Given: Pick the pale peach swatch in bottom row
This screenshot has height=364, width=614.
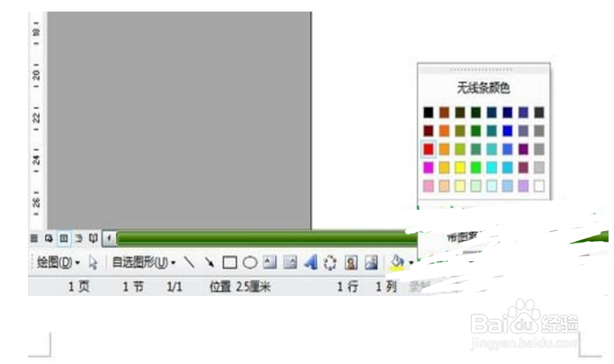Looking at the screenshot, I should (444, 186).
